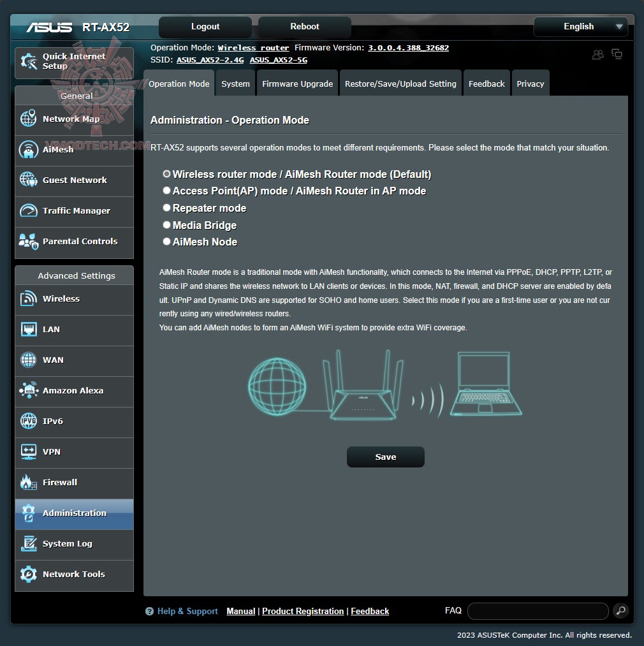Click the Firewall flame icon
Viewport: 644px width, 646px height.
[29, 482]
